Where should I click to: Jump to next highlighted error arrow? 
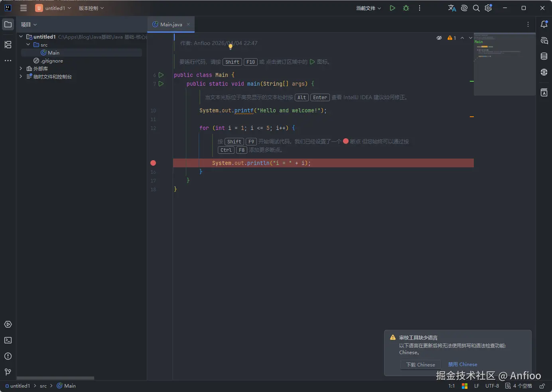click(470, 38)
